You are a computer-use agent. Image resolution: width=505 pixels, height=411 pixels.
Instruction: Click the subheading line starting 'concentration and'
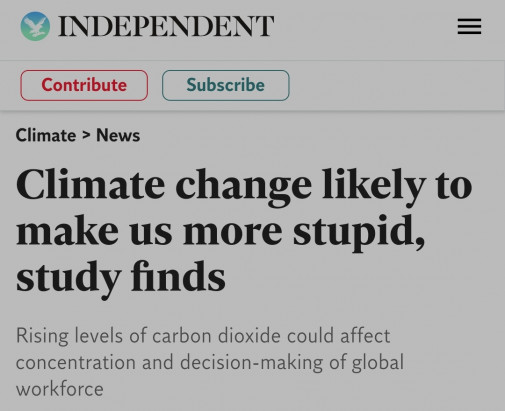click(x=210, y=363)
